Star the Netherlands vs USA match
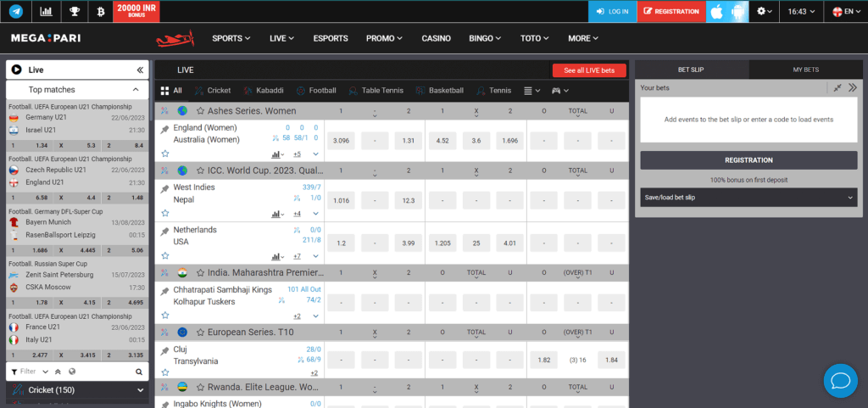This screenshot has height=408, width=868. tap(165, 256)
